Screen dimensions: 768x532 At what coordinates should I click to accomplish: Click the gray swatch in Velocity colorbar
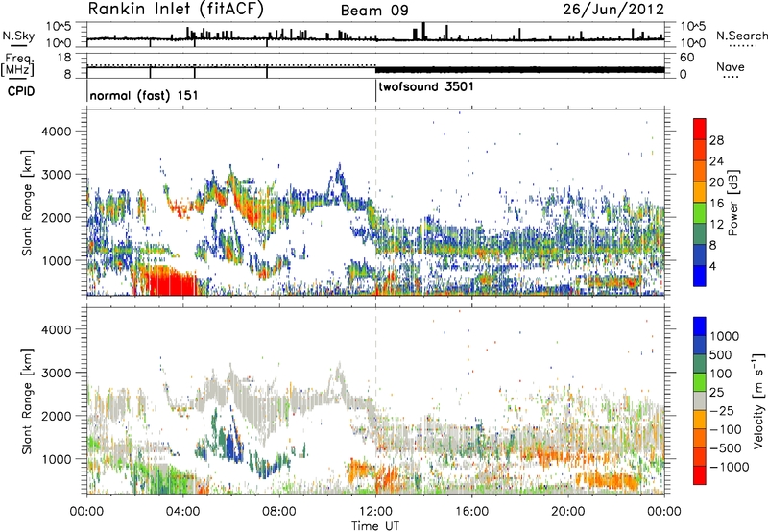(700, 401)
